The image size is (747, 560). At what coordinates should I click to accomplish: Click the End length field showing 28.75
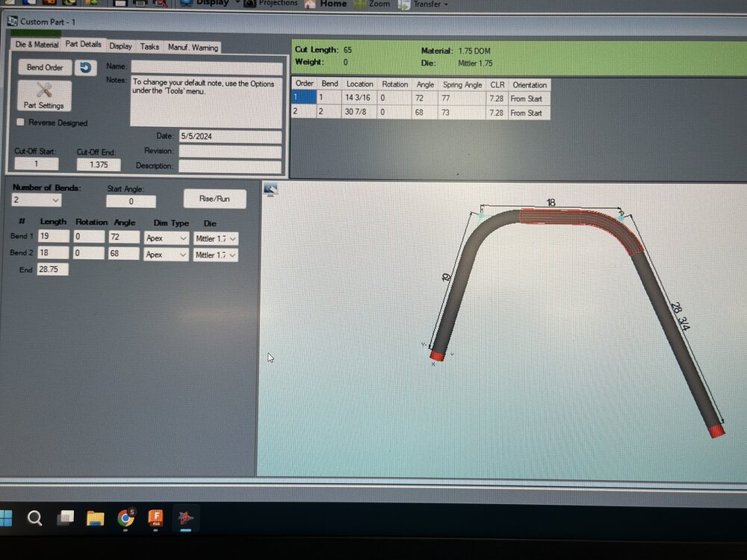point(52,269)
